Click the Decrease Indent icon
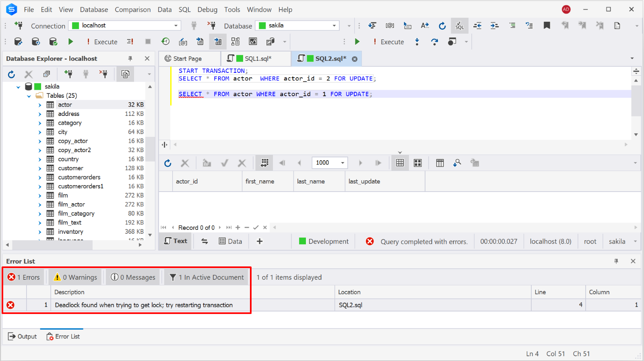 477,26
